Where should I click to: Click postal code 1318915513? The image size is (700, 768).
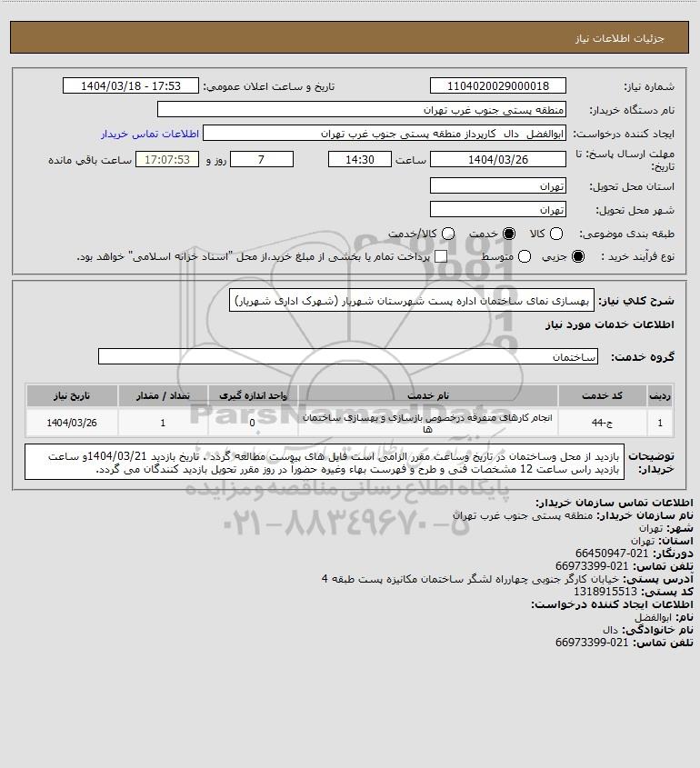point(605,592)
